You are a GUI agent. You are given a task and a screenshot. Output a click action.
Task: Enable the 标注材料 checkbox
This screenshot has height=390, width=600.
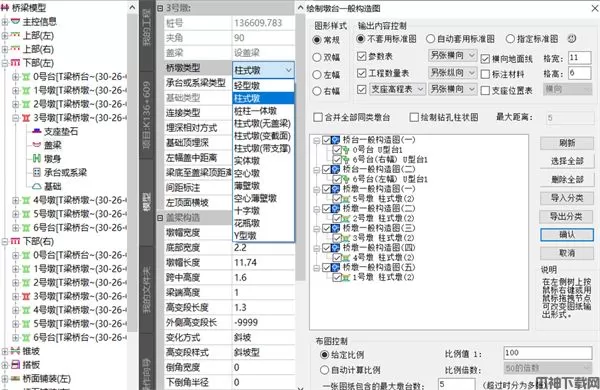[x=485, y=74]
